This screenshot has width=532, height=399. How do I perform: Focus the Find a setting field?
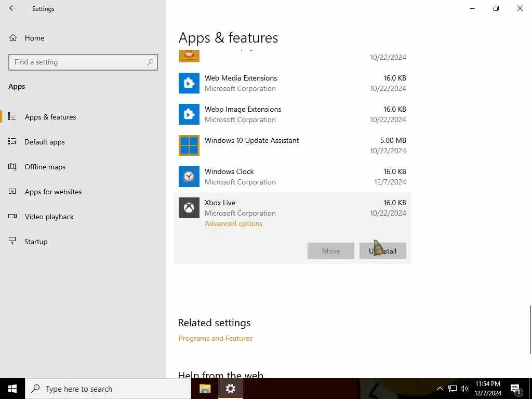pyautogui.click(x=83, y=62)
